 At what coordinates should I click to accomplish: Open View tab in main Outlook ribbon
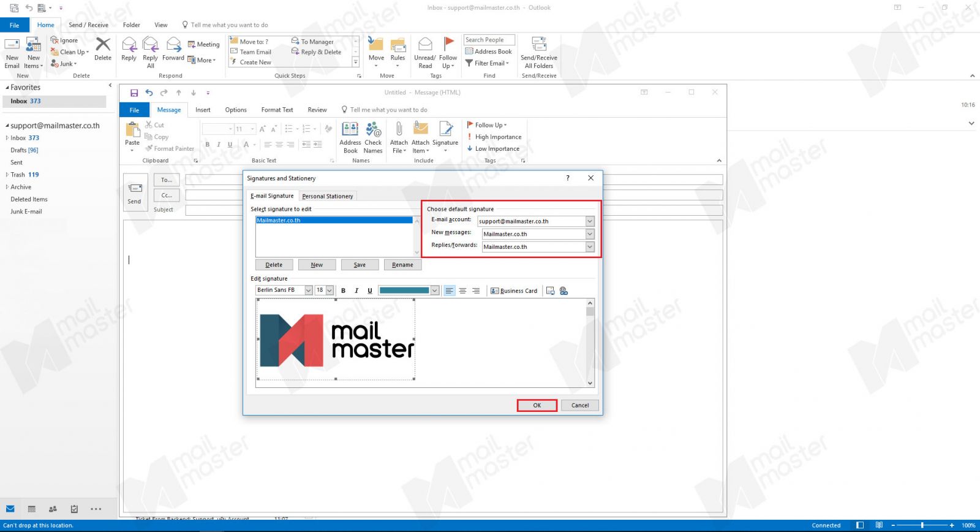click(x=161, y=25)
